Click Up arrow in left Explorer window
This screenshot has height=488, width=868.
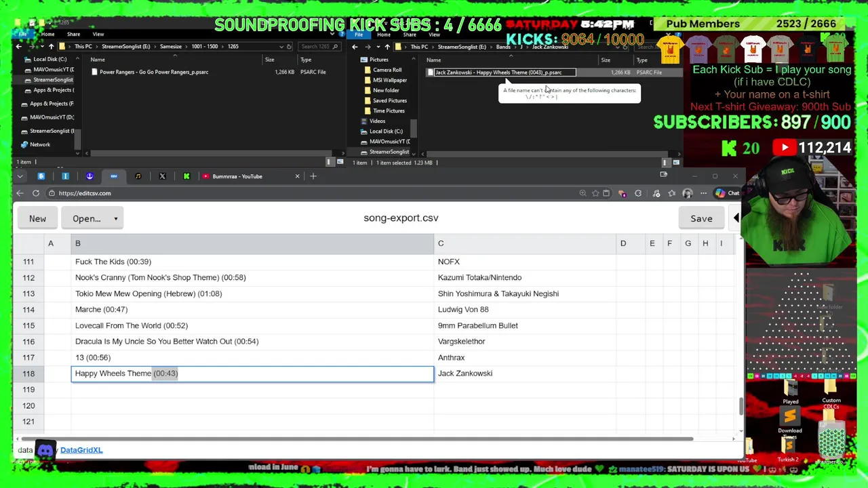coord(51,47)
